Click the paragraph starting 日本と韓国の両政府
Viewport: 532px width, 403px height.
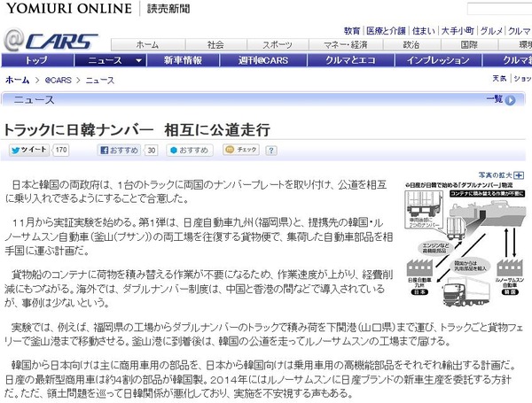tap(196, 191)
